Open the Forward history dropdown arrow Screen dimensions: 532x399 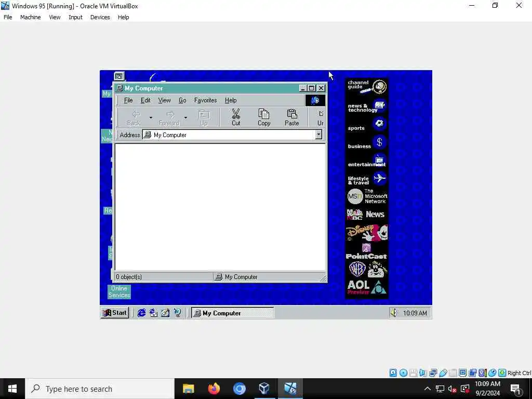[185, 117]
